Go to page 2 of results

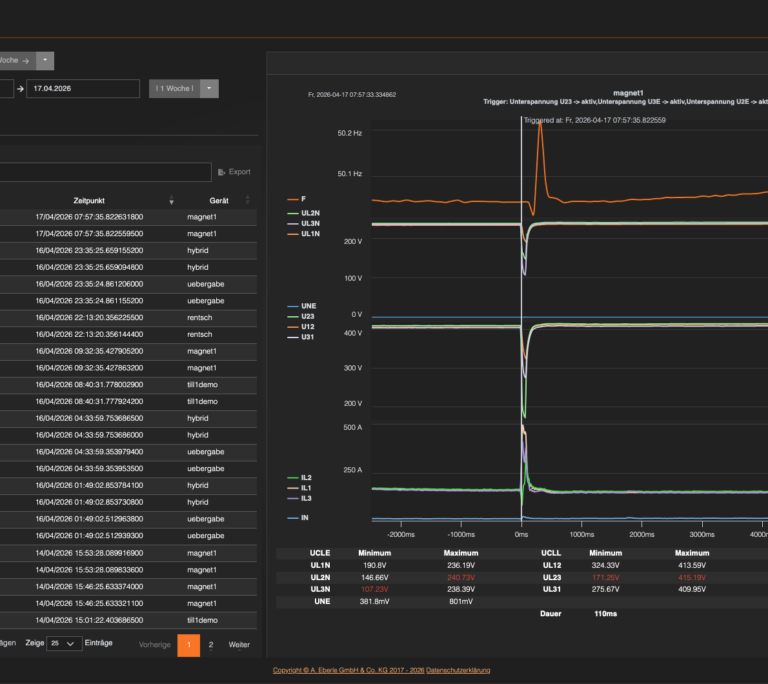coord(211,645)
